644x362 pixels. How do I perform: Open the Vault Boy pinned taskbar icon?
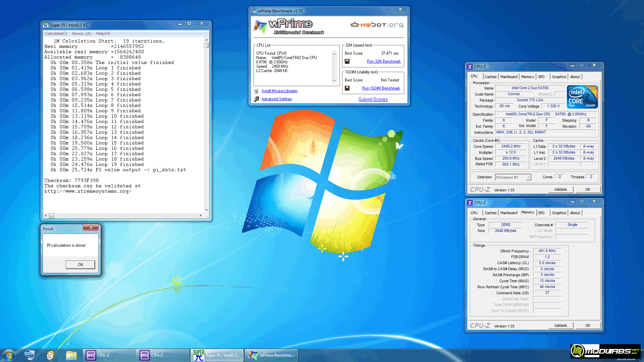[50, 355]
